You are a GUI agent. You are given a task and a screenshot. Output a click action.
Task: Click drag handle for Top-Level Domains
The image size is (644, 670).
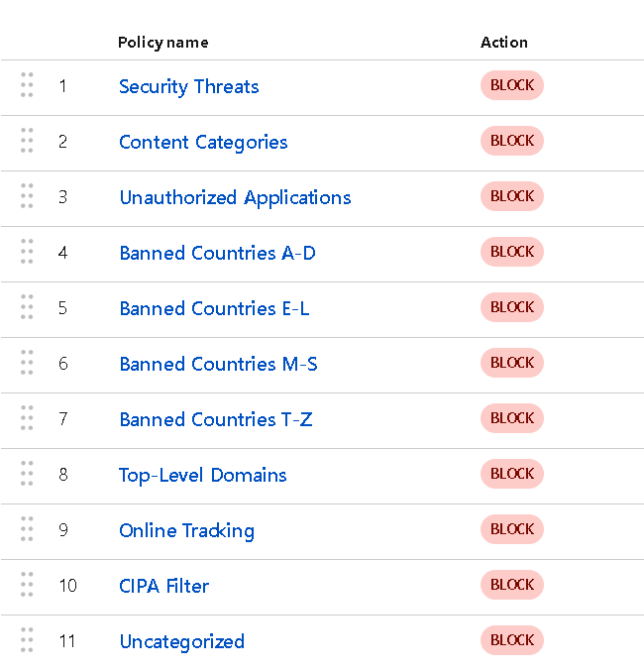tap(27, 474)
